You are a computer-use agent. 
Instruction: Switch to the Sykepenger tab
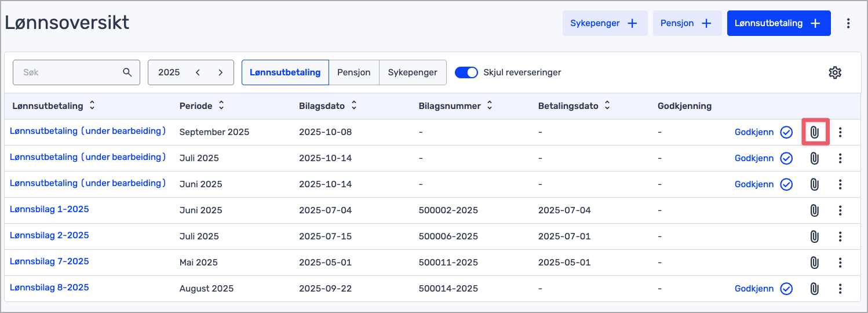(x=413, y=72)
